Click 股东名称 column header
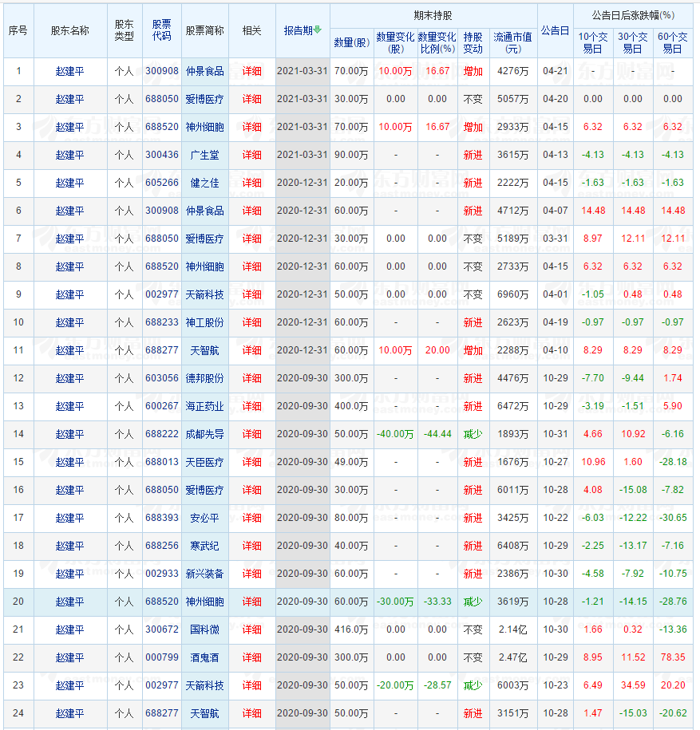700x730 pixels. click(x=70, y=31)
